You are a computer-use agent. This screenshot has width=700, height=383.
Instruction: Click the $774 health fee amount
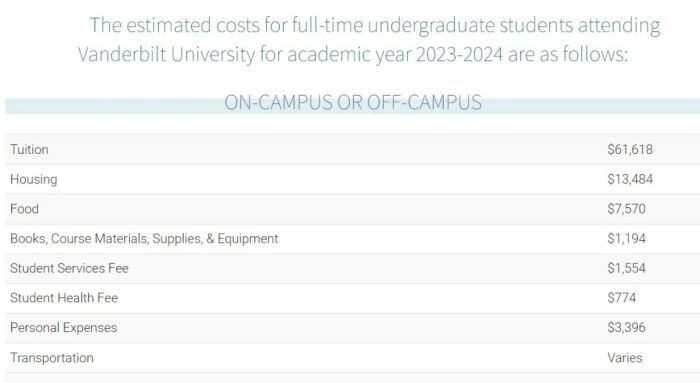621,298
